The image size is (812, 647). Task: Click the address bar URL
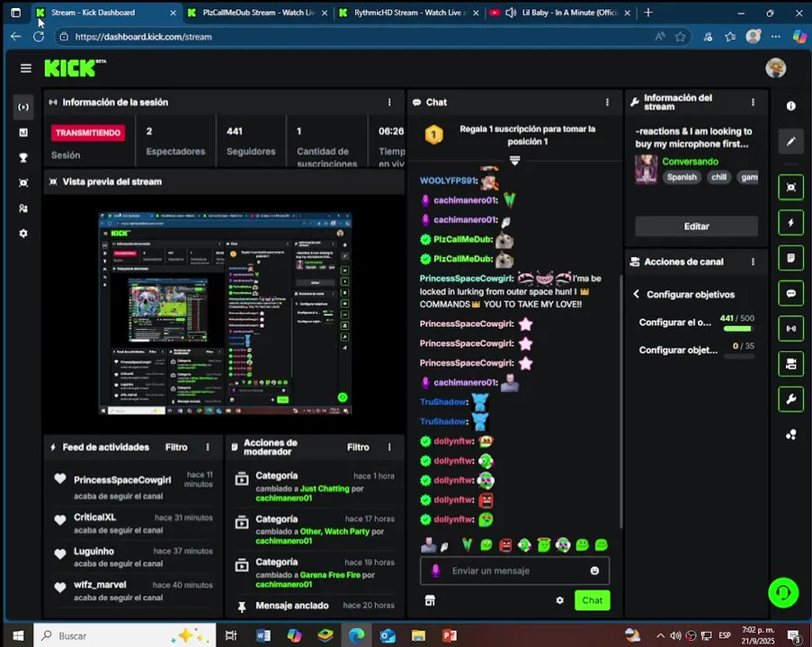pyautogui.click(x=144, y=37)
